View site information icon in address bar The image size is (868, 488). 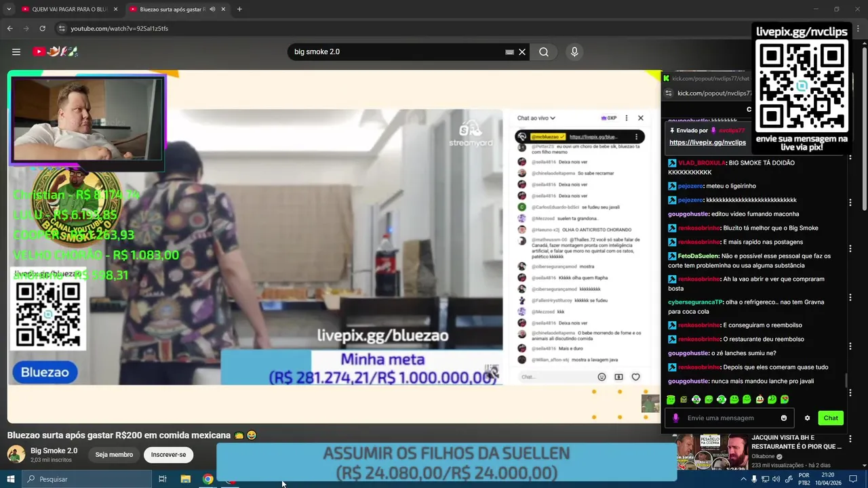pyautogui.click(x=62, y=28)
